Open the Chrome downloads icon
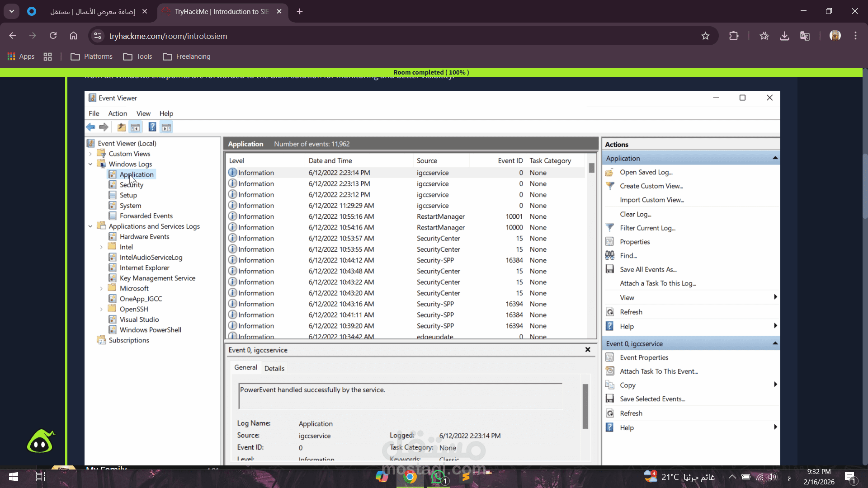 pyautogui.click(x=784, y=36)
